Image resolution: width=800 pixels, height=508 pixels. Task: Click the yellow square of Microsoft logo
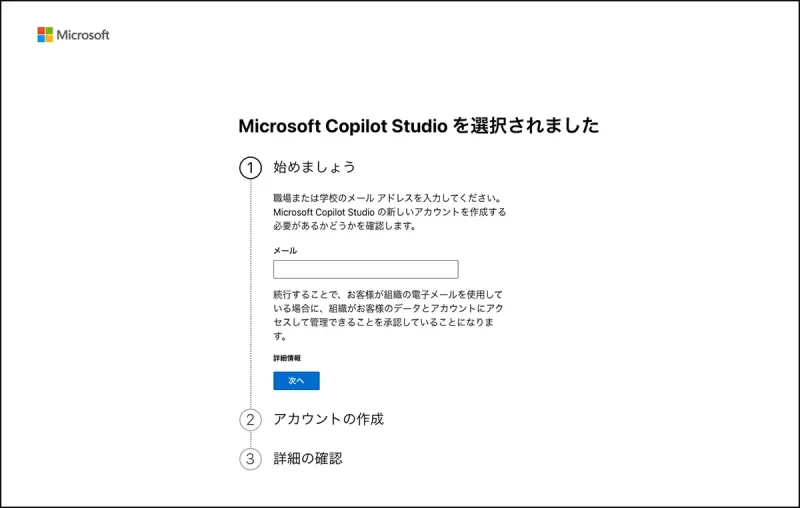[49, 39]
